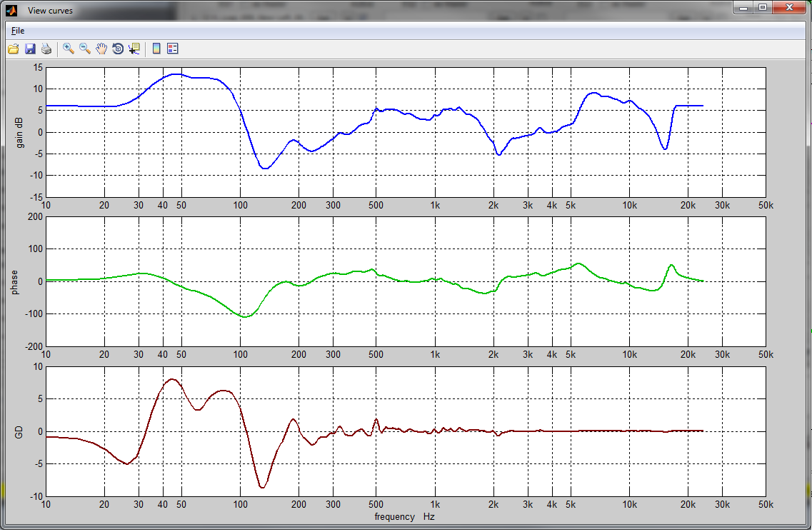The image size is (812, 532).
Task: Close the View curves window
Action: point(790,8)
